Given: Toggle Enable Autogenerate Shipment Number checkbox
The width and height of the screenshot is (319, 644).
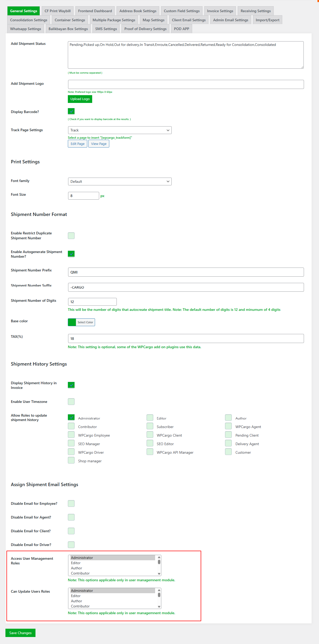Looking at the screenshot, I should [x=71, y=254].
